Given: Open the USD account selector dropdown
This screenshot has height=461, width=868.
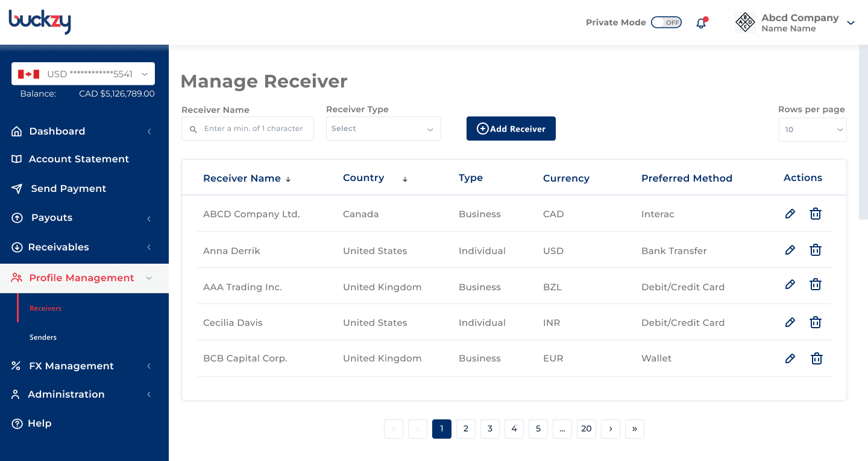Looking at the screenshot, I should 83,74.
